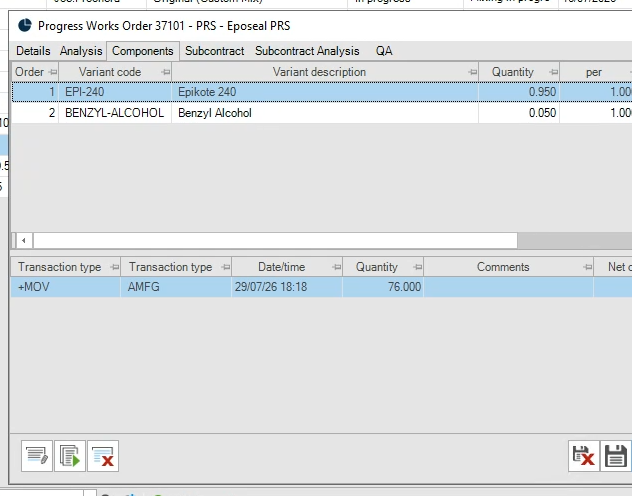Click the pie chart window title icon
Image resolution: width=632 pixels, height=496 pixels.
pos(25,25)
